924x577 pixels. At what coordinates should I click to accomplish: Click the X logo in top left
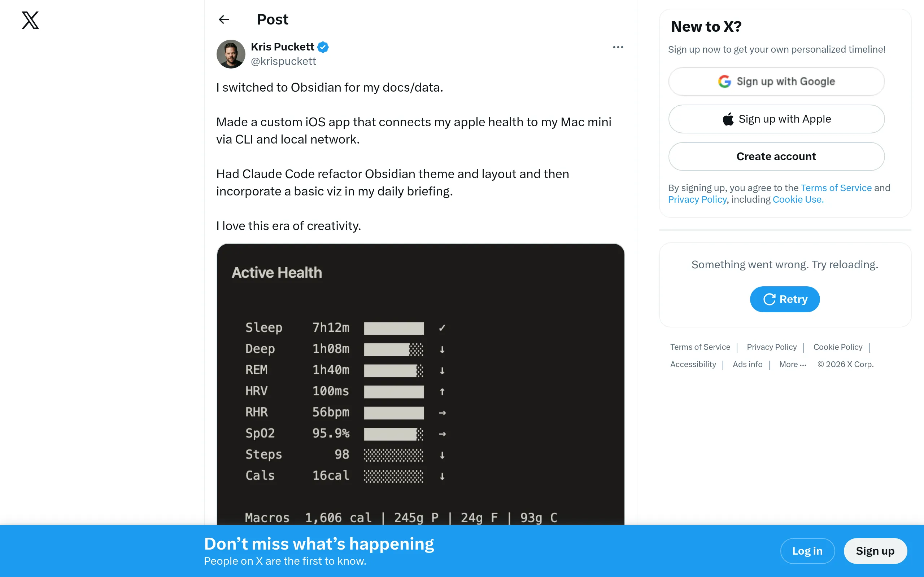click(x=30, y=20)
